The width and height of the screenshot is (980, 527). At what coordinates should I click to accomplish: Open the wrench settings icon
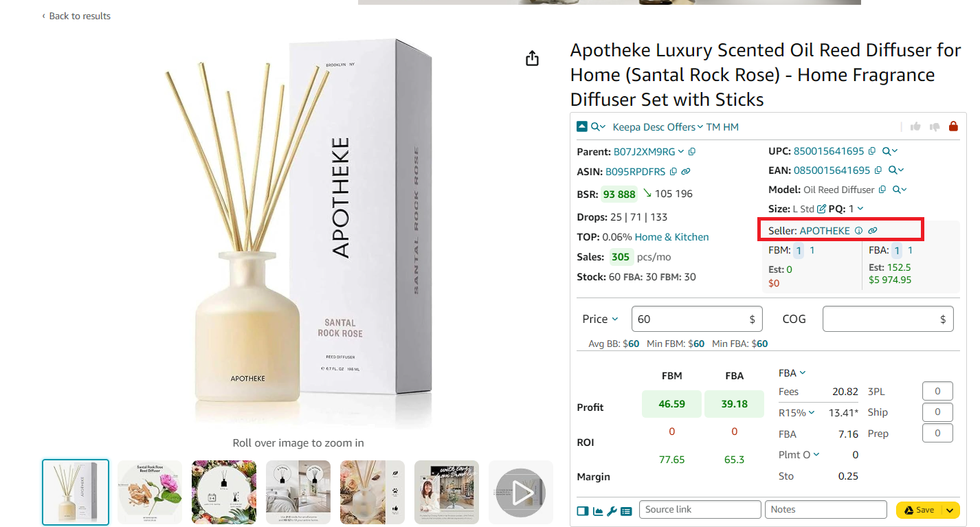click(x=612, y=511)
